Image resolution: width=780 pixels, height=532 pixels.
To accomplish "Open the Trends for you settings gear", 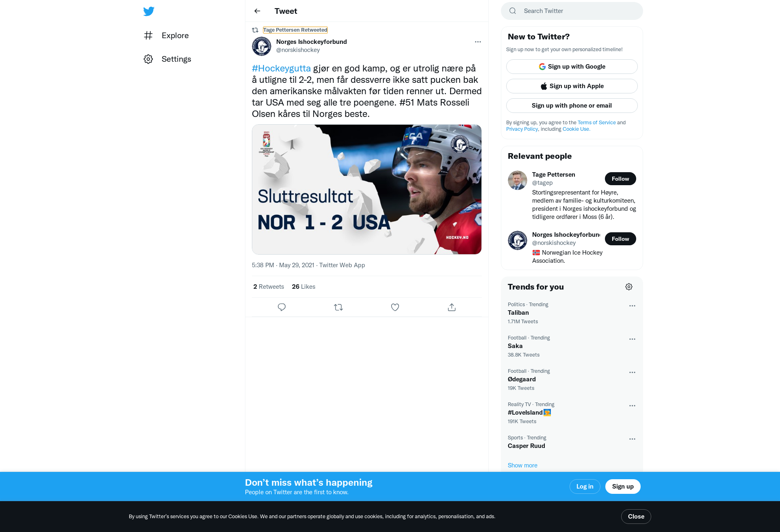I will point(629,287).
